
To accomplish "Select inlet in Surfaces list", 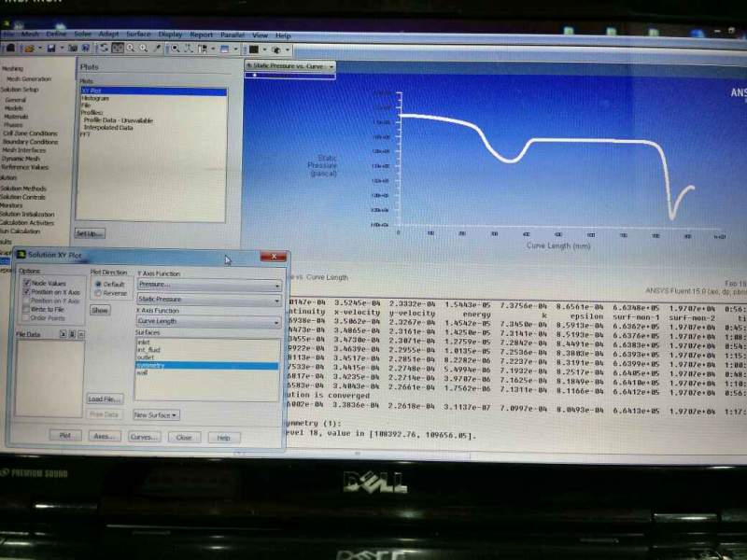I will pos(144,343).
